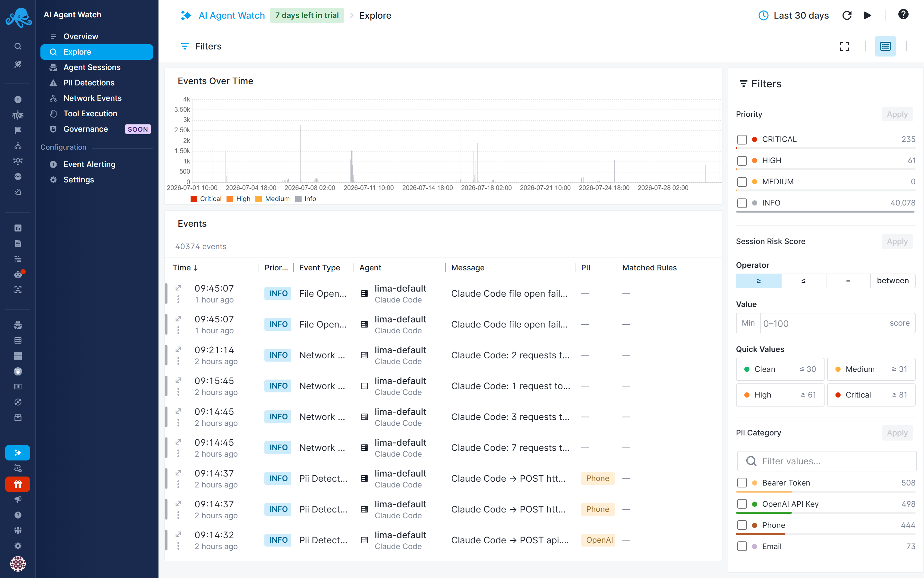924x578 pixels.
Task: Open Event Alerting configuration
Action: [97, 164]
